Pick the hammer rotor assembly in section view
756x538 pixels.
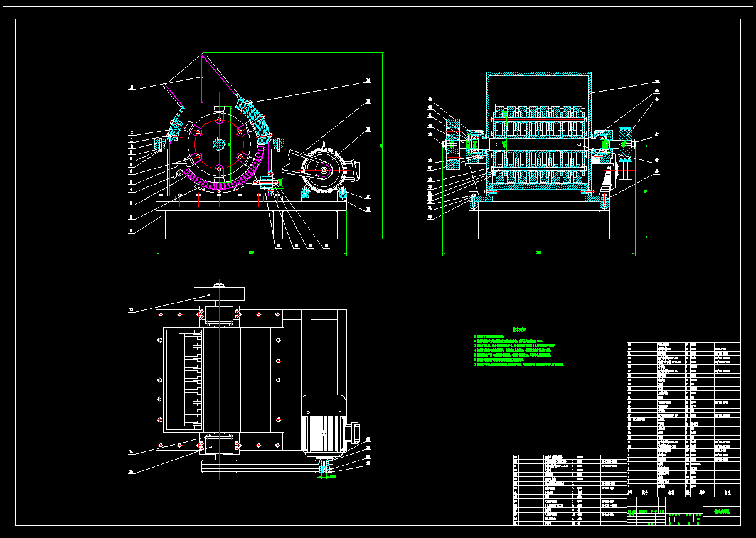pyautogui.click(x=539, y=144)
